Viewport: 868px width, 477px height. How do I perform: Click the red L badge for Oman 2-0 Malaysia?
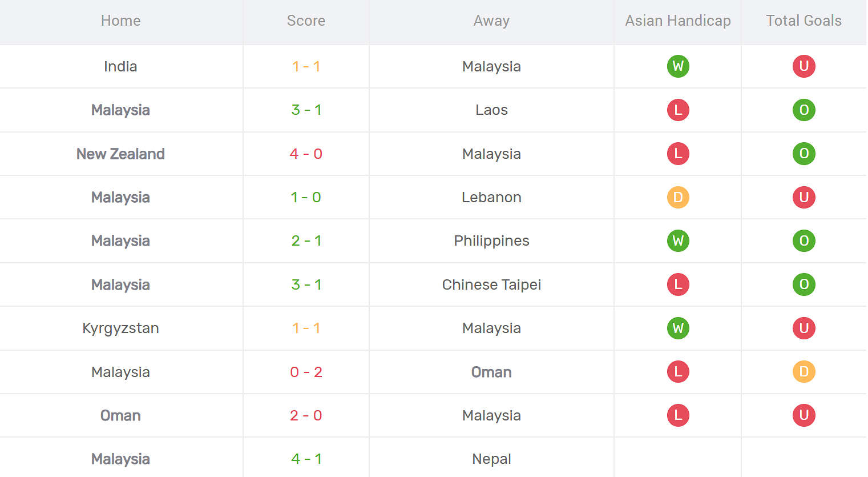tap(678, 415)
